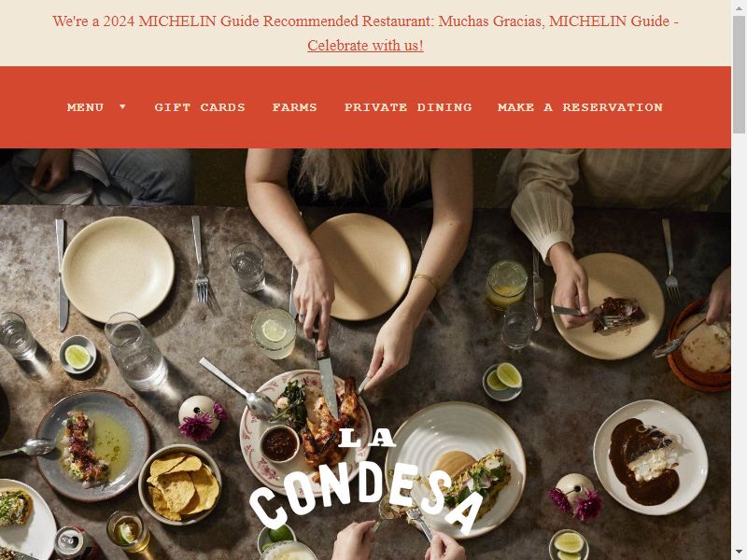This screenshot has width=747, height=560.
Task: Click the La Condesa logo on hero image
Action: pos(366,479)
